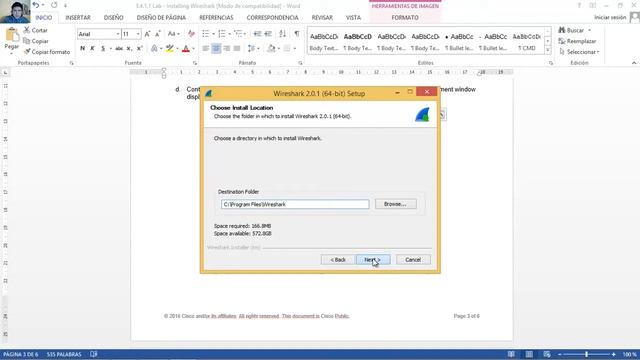Open the INSERTAR ribbon tab
Screen dimensions: 640x360
pos(78,18)
